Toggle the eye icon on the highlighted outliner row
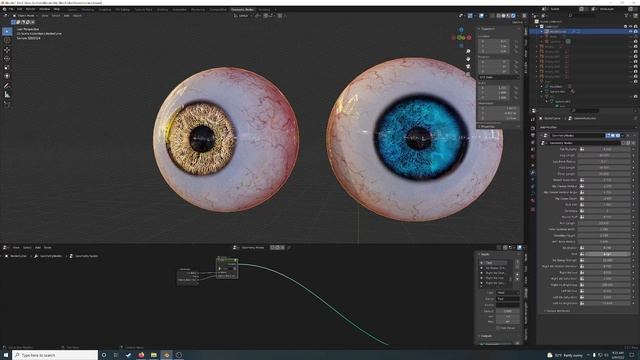Viewport: 640px width, 360px height. 631,31
